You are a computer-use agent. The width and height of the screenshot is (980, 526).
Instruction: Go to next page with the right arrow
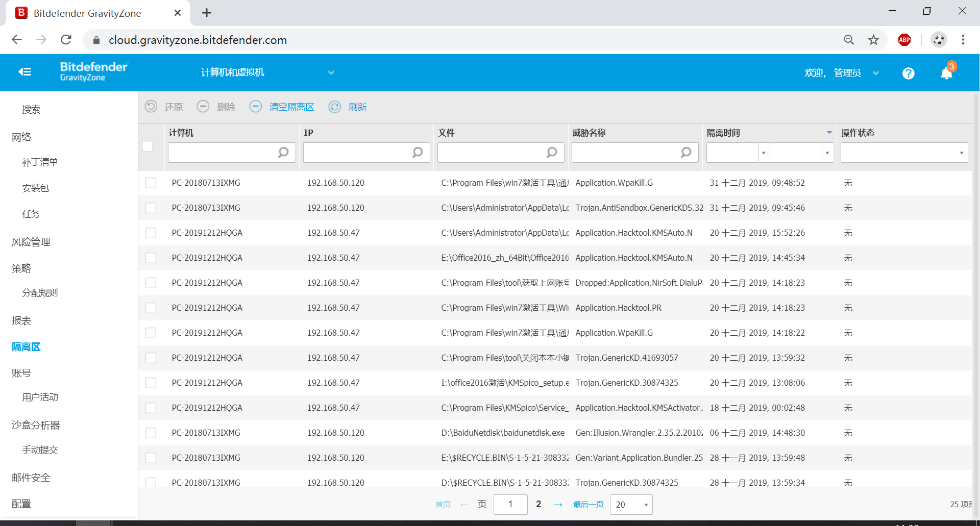click(x=558, y=505)
